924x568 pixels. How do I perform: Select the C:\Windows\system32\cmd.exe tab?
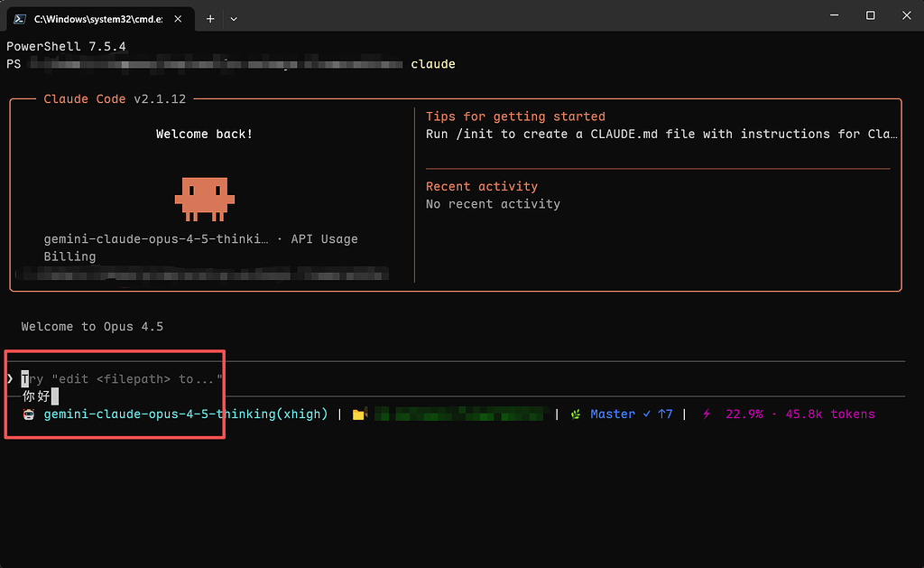100,19
